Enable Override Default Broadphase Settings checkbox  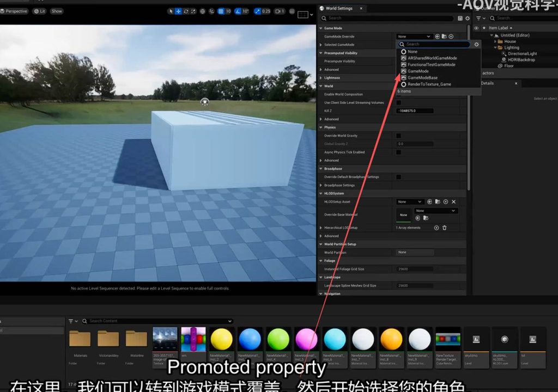coord(398,177)
